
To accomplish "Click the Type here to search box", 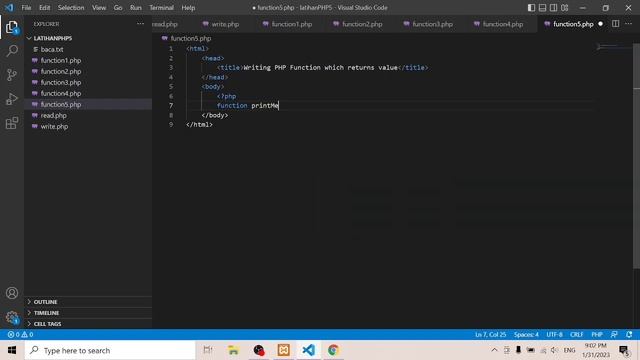I will point(110,350).
